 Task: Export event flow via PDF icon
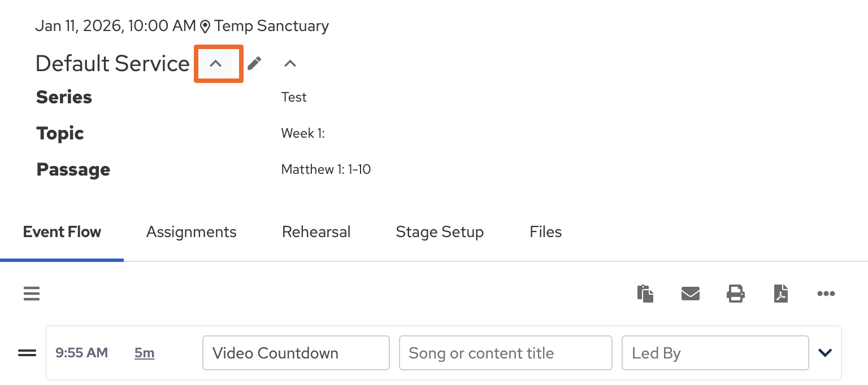[780, 294]
